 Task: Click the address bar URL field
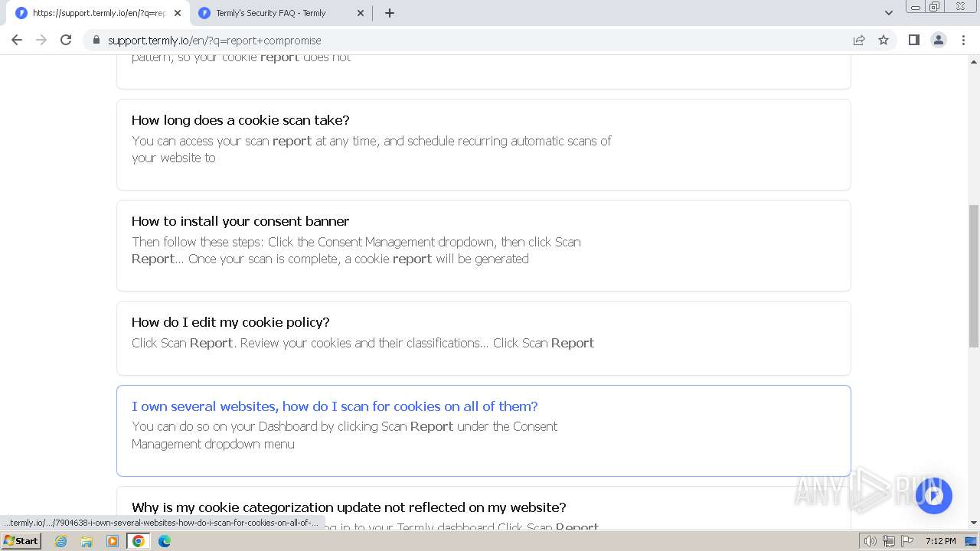(475, 40)
